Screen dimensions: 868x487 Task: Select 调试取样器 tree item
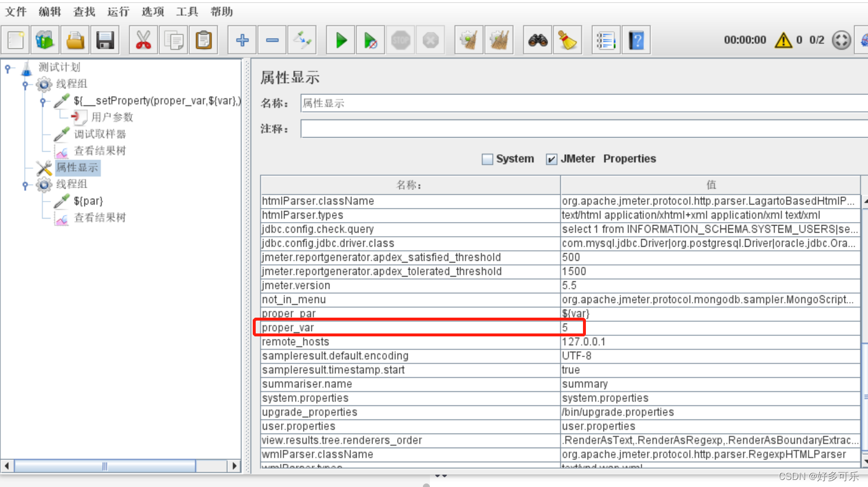click(x=100, y=134)
